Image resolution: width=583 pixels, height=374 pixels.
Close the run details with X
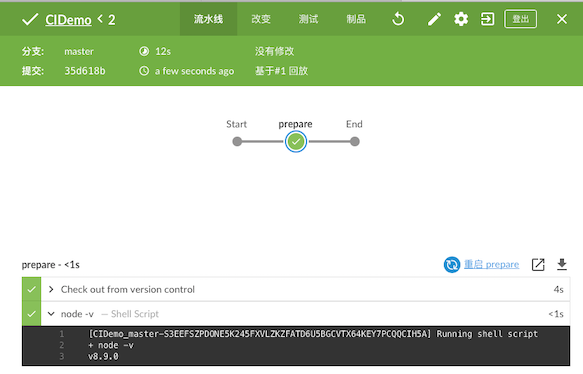[x=562, y=19]
